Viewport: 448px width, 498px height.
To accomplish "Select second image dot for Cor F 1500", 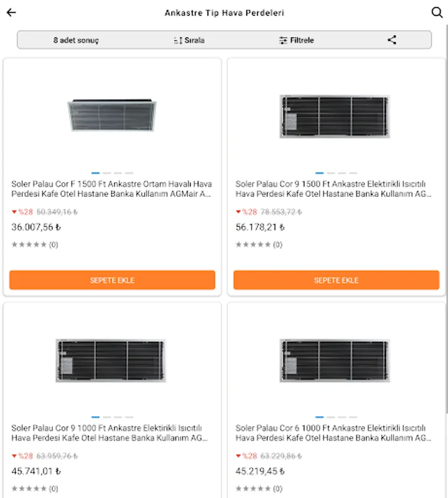I will 107,173.
